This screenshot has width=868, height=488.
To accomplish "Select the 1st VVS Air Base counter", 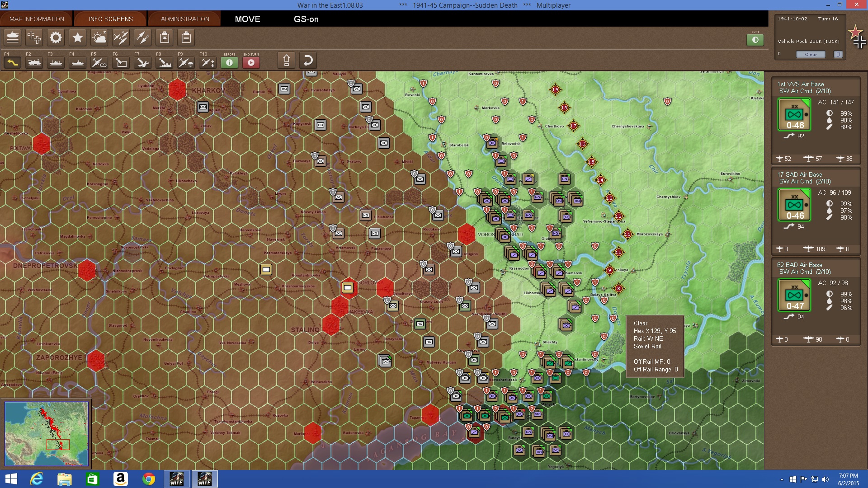I will tap(794, 115).
